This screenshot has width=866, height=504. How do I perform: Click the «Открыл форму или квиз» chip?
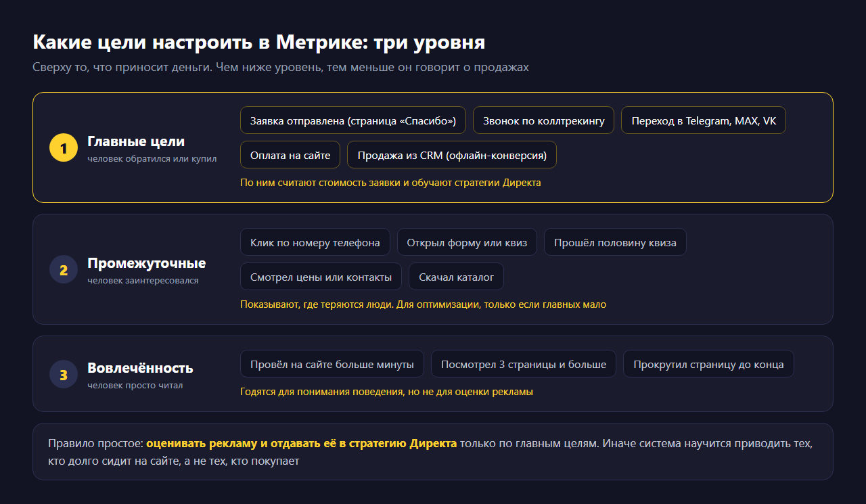467,242
